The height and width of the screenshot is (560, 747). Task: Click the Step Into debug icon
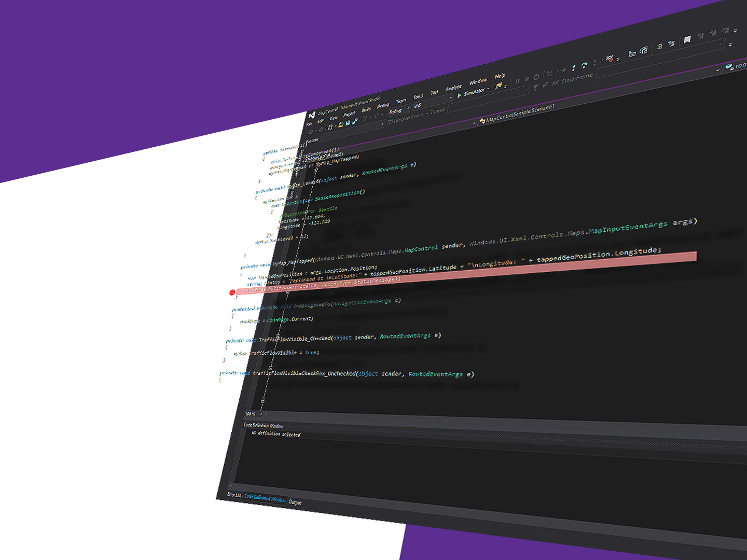coord(573,67)
